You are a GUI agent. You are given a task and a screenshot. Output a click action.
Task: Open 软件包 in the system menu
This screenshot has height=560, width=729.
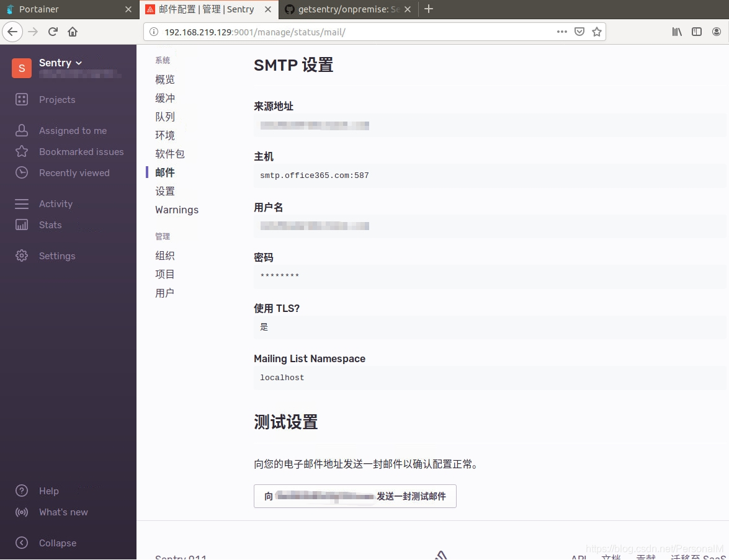pos(170,154)
